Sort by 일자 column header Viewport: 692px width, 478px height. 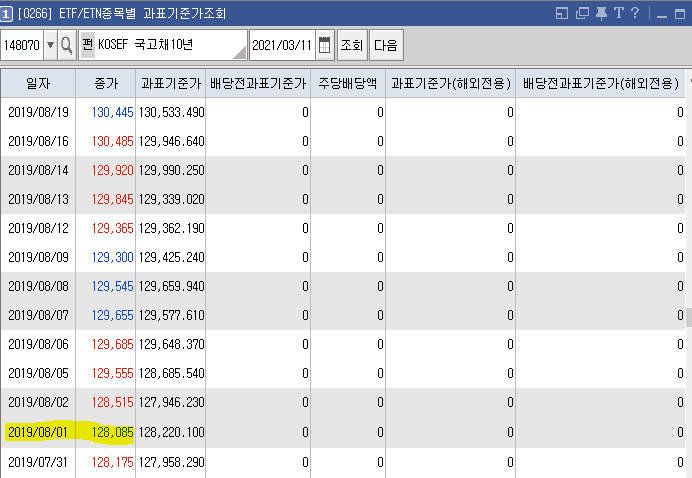point(38,83)
